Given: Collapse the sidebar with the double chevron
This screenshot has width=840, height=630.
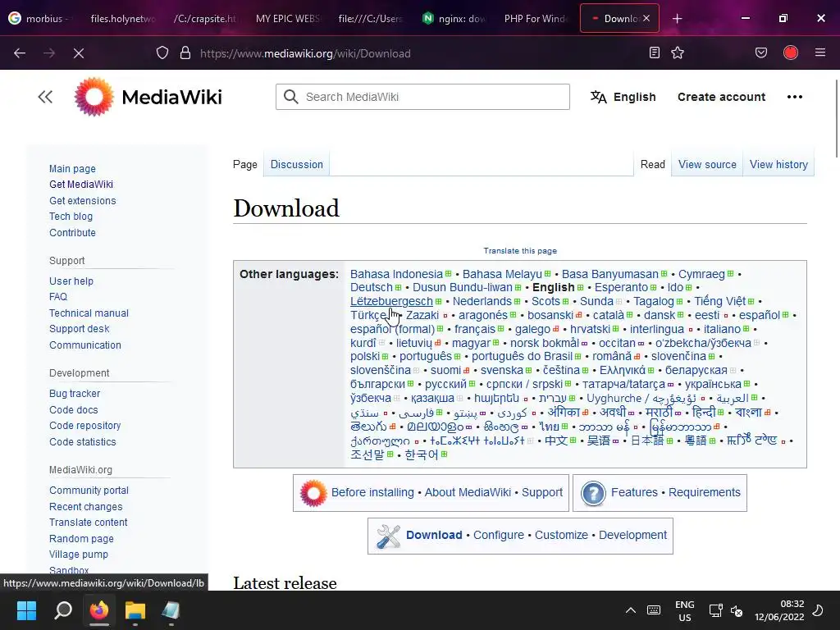Looking at the screenshot, I should click(x=45, y=97).
